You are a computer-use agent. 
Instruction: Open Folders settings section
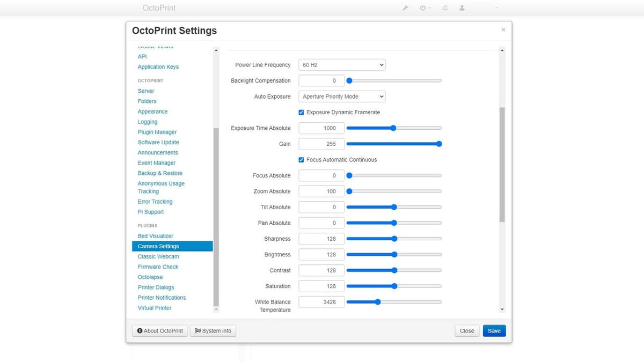click(x=147, y=101)
